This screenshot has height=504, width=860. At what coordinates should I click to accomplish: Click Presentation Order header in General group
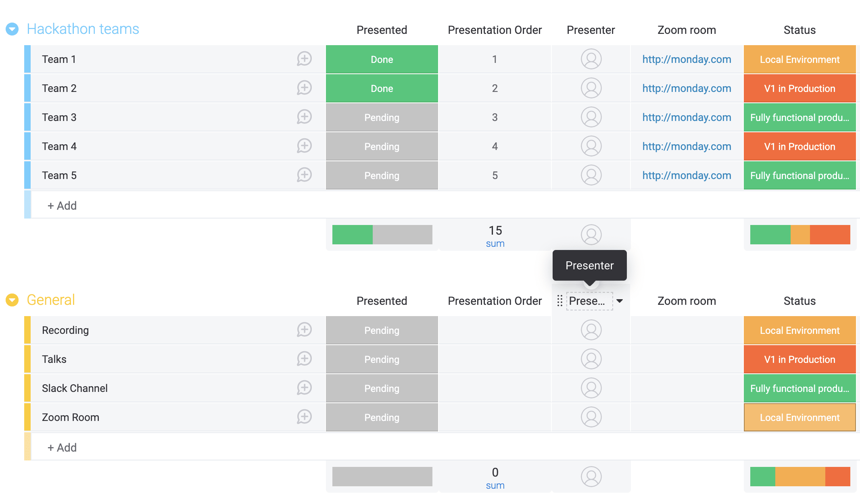point(495,301)
